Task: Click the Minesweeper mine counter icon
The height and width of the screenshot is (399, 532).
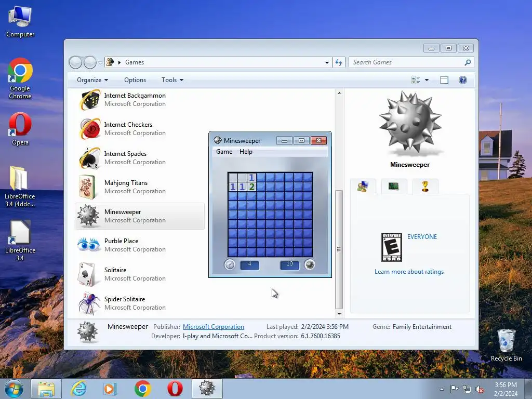Action: click(310, 264)
